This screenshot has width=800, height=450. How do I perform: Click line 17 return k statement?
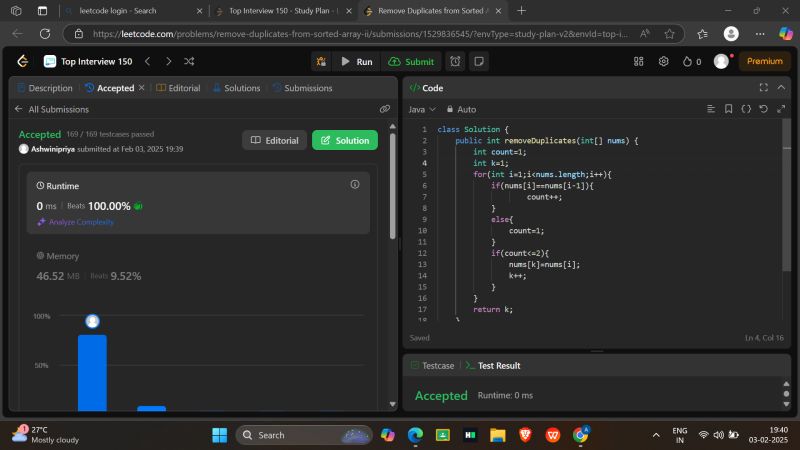pos(492,309)
